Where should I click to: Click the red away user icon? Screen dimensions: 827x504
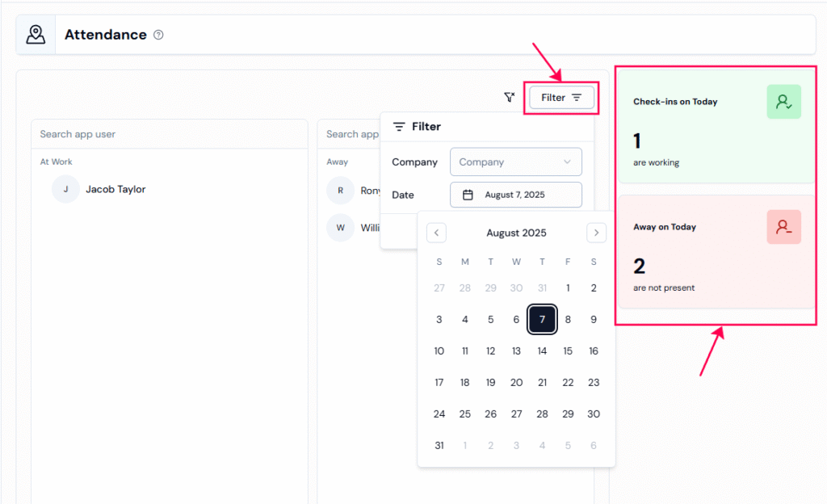pos(783,227)
